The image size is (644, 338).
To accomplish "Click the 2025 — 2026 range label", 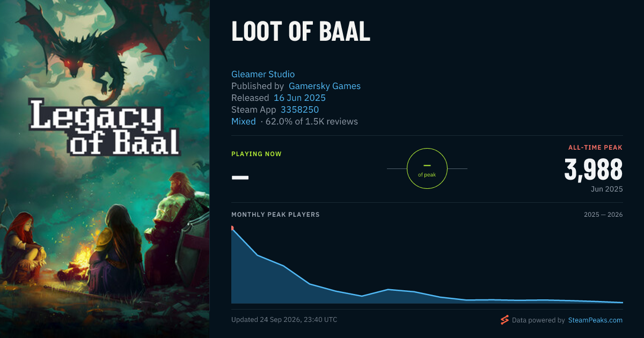I will click(603, 215).
